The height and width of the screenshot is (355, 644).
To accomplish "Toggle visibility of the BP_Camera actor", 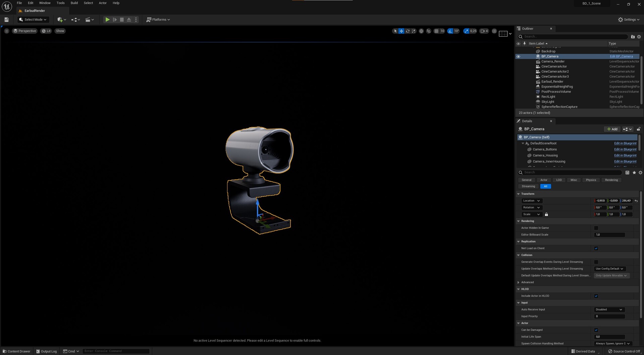I will coord(519,56).
